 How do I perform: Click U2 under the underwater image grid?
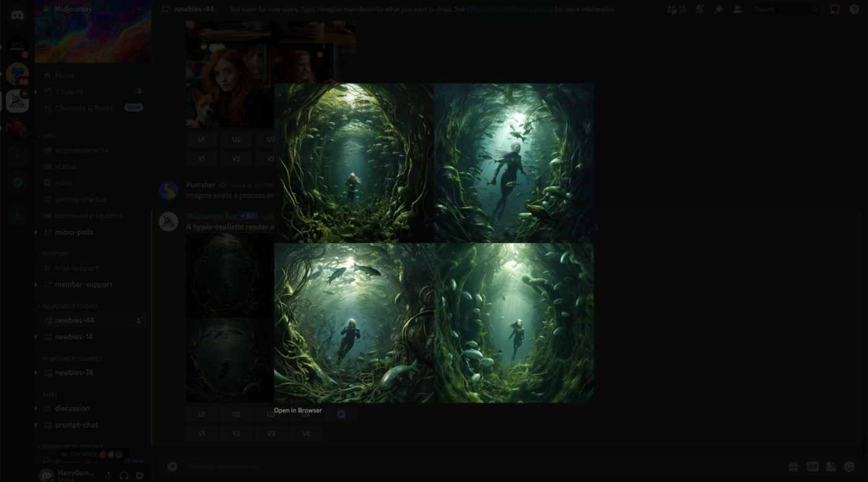236,414
